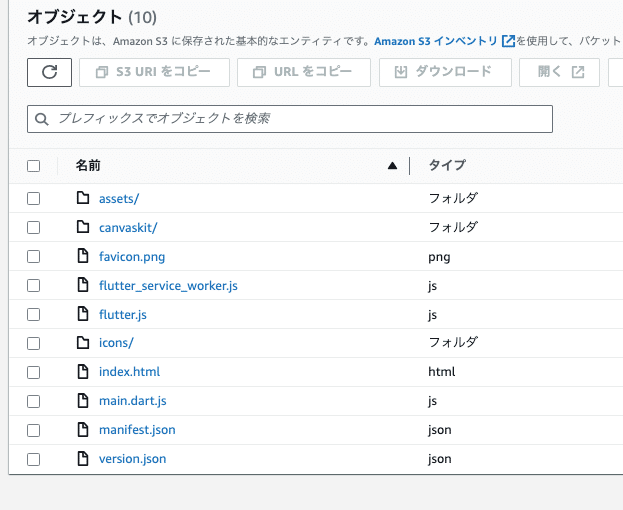Sort objects by the name column arrow

click(392, 166)
